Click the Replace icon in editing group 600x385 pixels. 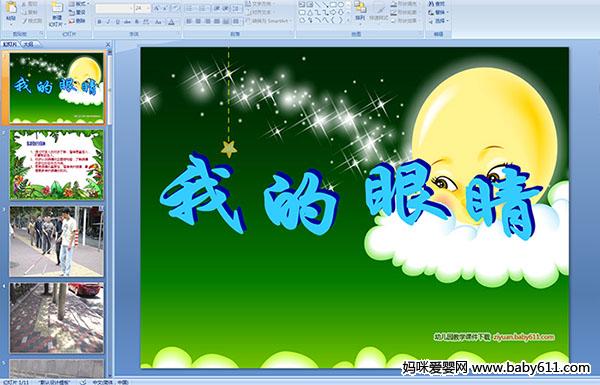pyautogui.click(x=431, y=12)
